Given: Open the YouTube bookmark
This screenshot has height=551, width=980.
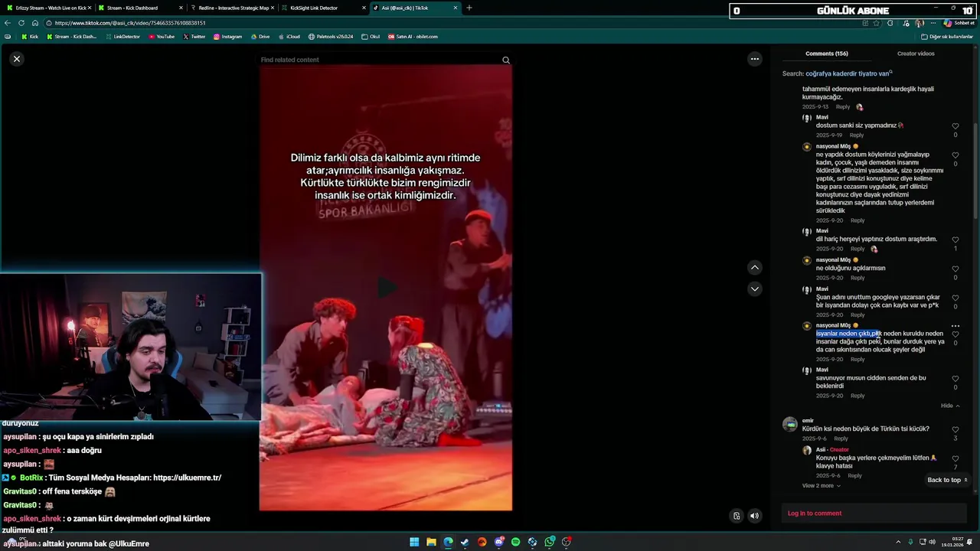Looking at the screenshot, I should 162,37.
